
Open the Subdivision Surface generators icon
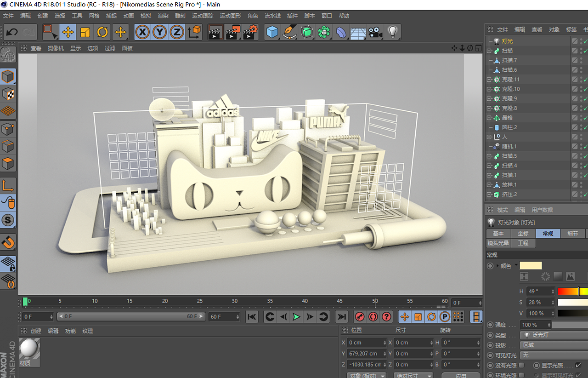[x=307, y=32]
